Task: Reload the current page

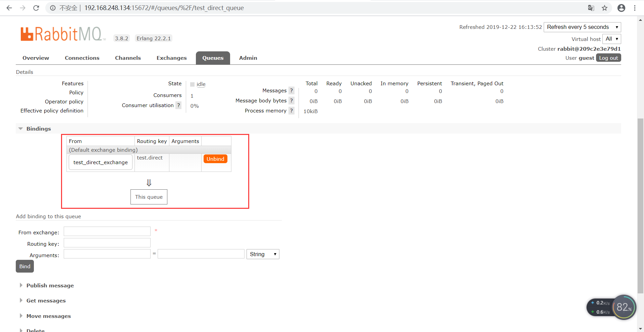Action: [x=36, y=8]
